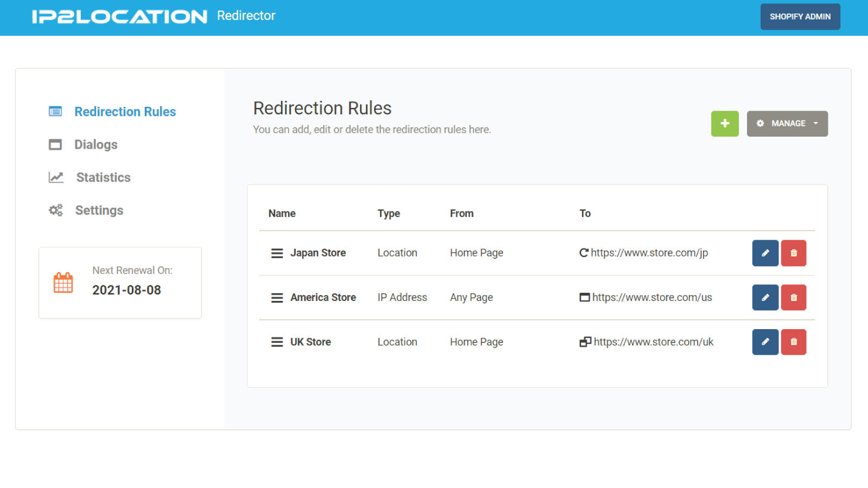
Task: Click the refresh icon beside the jp URL
Action: (x=583, y=253)
